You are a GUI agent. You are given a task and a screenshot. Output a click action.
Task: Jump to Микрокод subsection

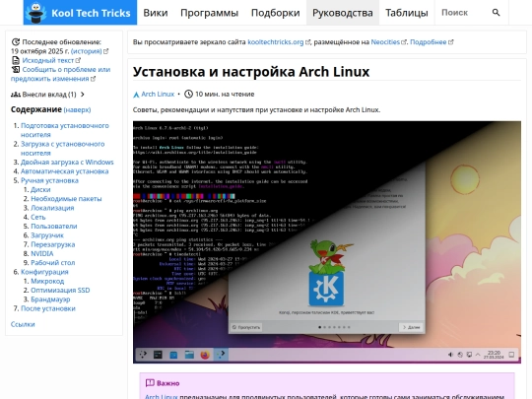(x=47, y=281)
